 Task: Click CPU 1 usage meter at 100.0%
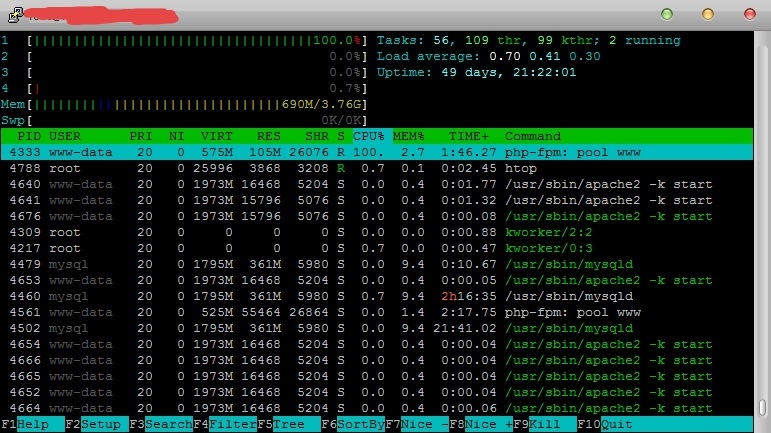(x=184, y=40)
